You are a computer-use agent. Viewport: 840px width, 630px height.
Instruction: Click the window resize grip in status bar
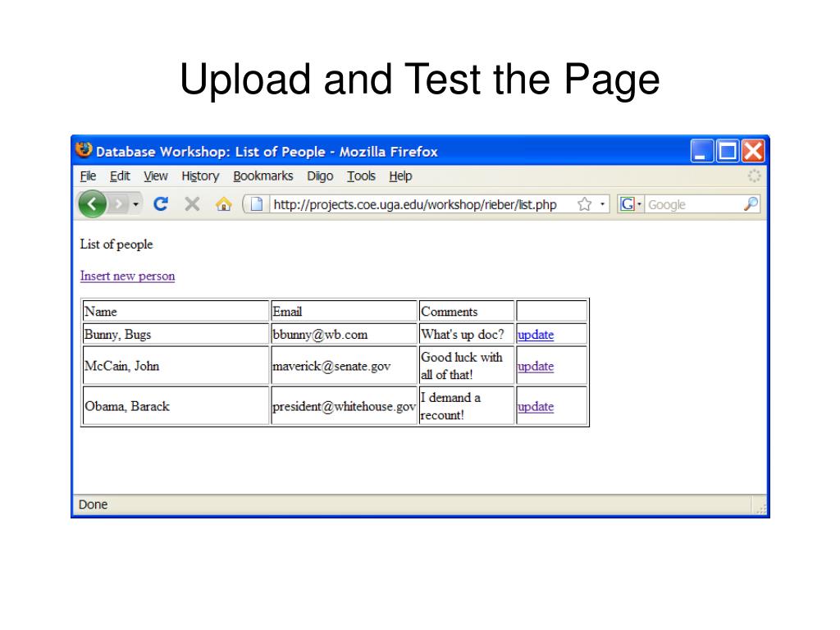(x=760, y=507)
